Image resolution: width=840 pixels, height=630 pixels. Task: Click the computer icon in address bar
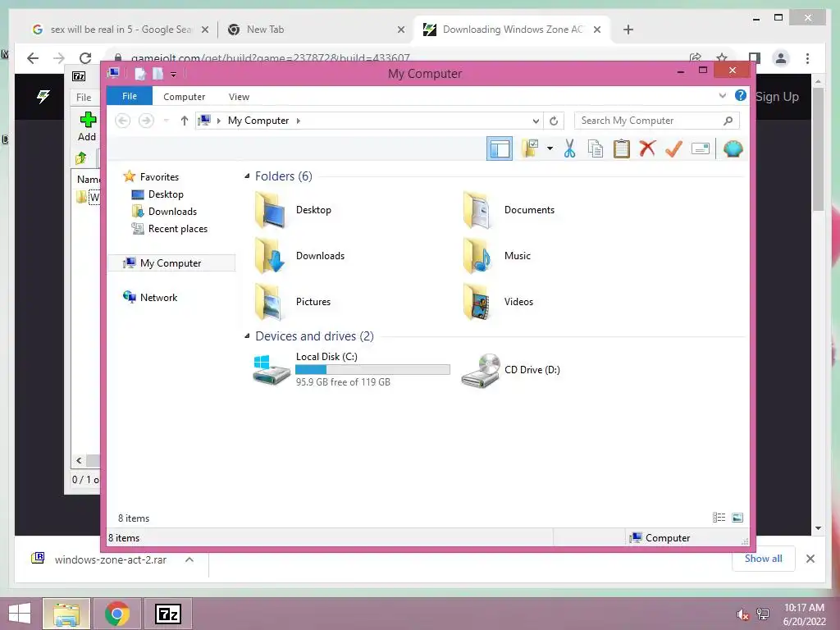[204, 120]
